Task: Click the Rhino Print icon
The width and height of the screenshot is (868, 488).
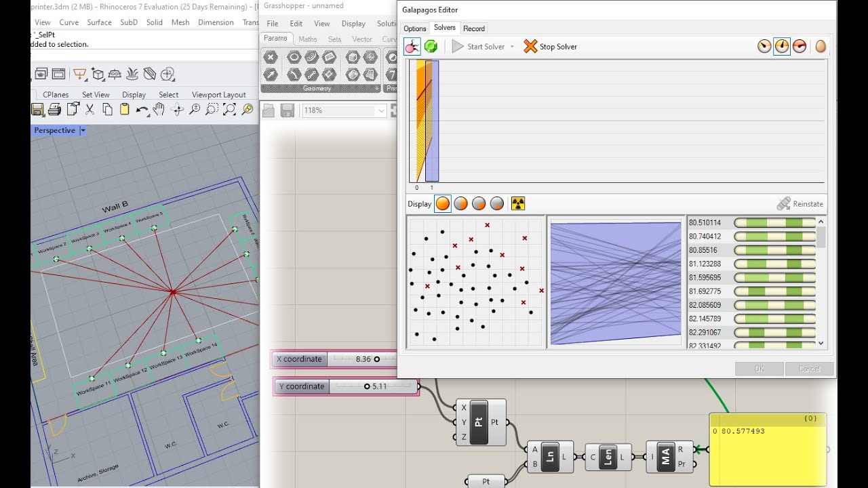Action: 54,109
